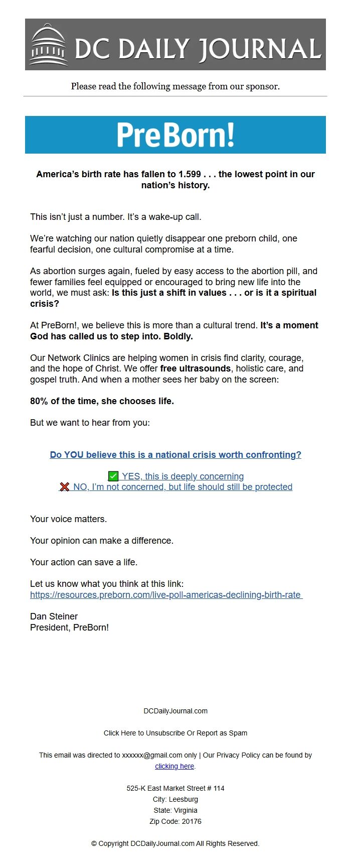Click the copyright notice in the footer
The width and height of the screenshot is (351, 868).
175,843
